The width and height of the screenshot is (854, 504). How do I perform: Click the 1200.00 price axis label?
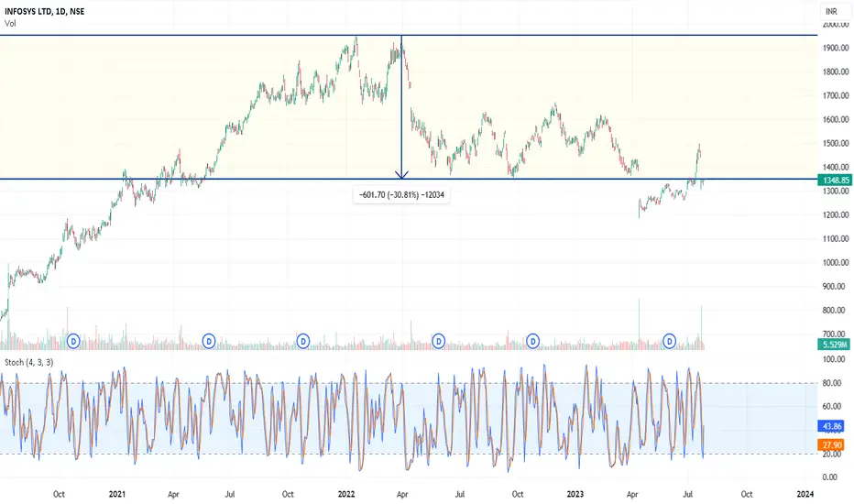coord(836,214)
